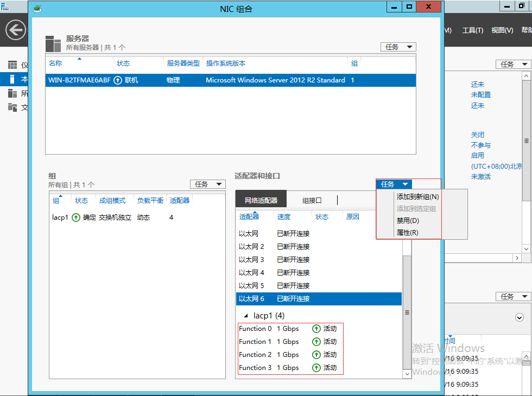Select adapter 以太网 6

[319, 299]
